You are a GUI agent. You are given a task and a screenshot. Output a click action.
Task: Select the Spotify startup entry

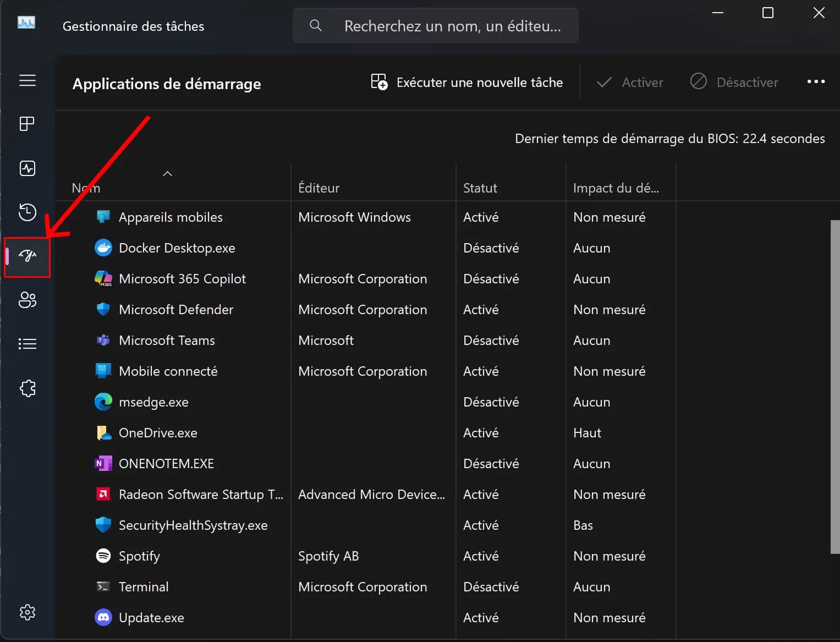[139, 556]
